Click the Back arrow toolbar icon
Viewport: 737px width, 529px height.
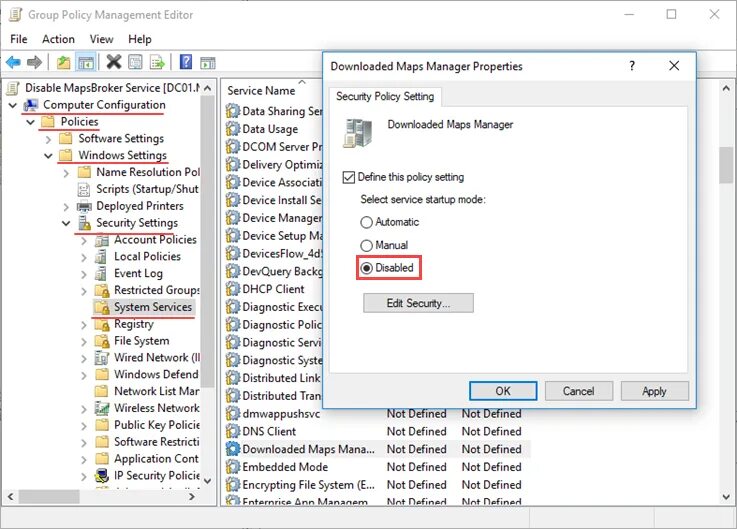[x=13, y=62]
